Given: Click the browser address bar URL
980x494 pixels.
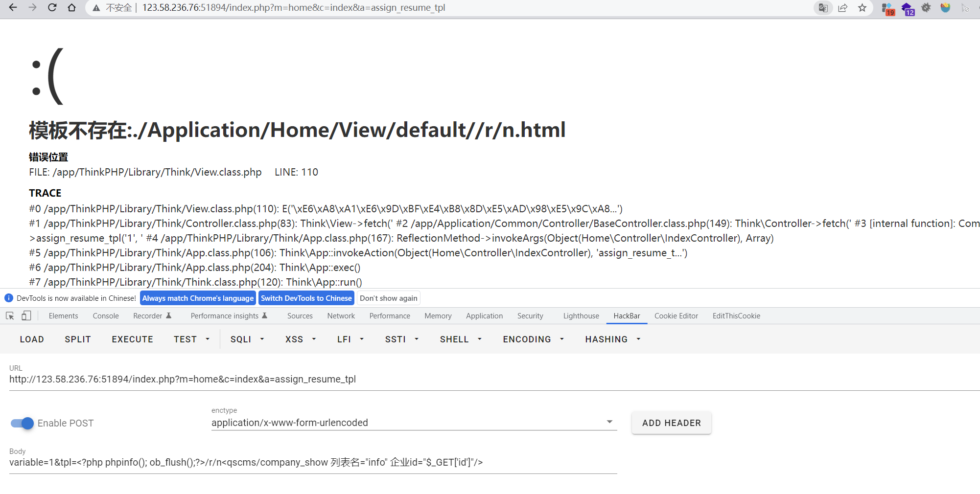Looking at the screenshot, I should tap(294, 8).
